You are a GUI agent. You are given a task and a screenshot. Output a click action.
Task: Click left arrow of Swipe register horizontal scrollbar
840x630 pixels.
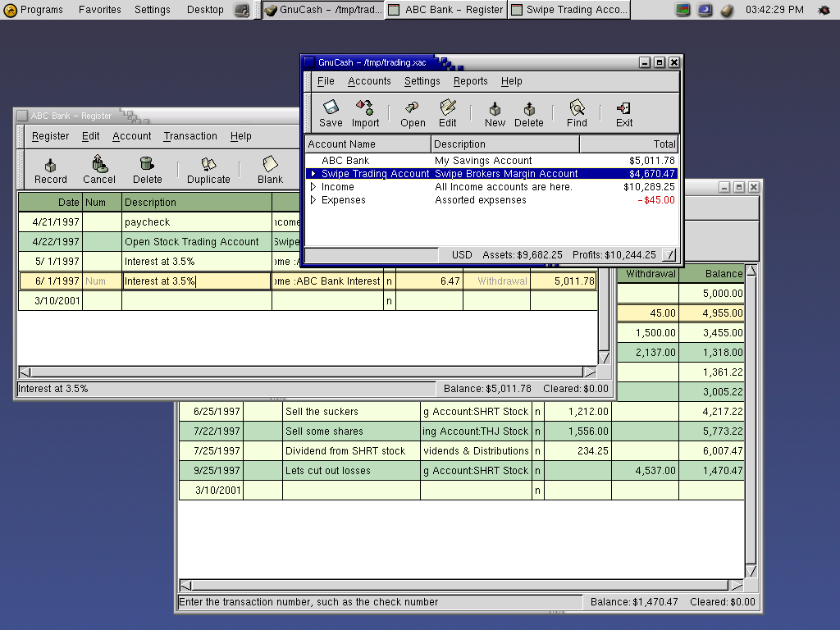point(185,586)
